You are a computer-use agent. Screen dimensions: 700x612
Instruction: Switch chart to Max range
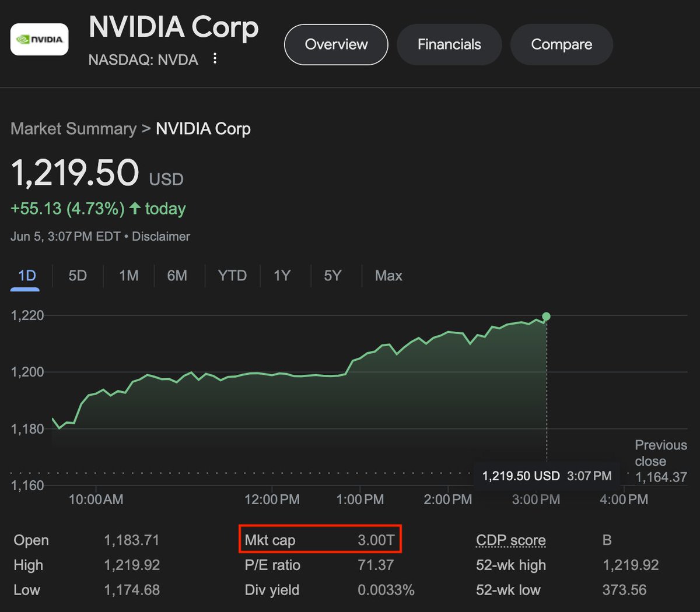388,276
